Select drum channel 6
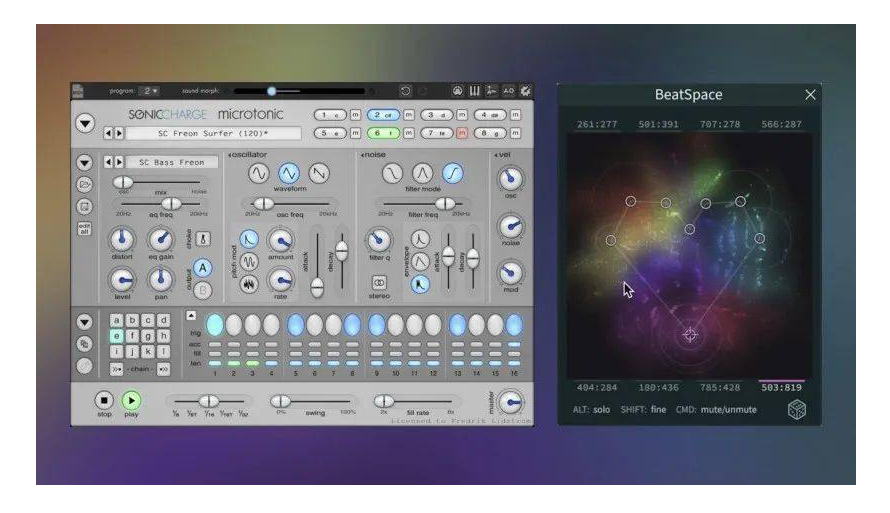Image resolution: width=890 pixels, height=513 pixels. (383, 133)
